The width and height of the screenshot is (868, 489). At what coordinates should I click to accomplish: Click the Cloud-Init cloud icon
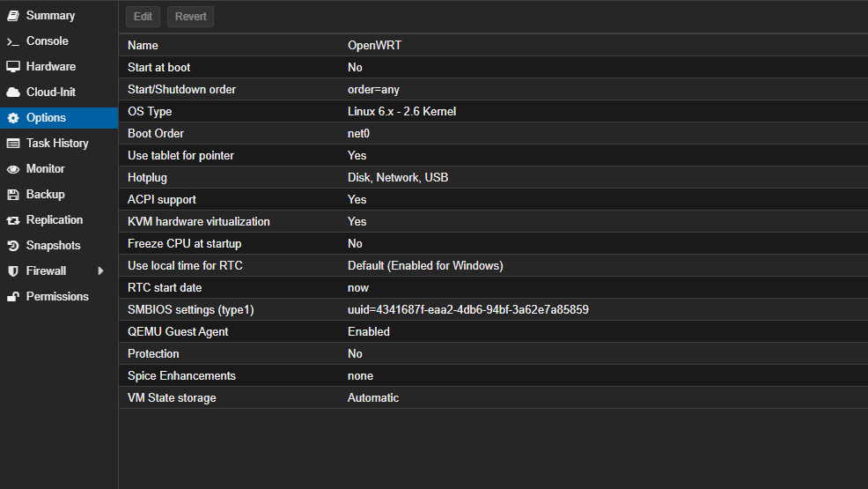point(13,93)
